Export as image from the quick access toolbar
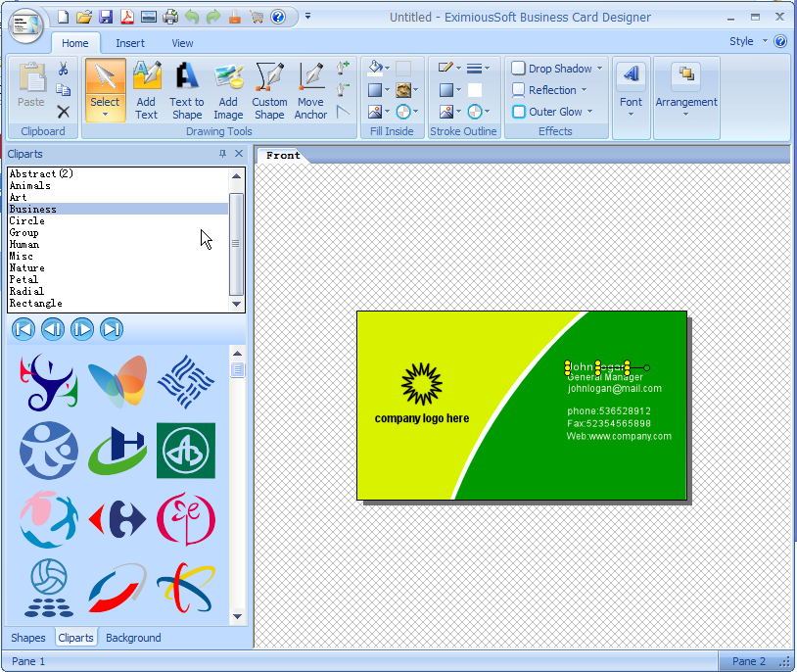This screenshot has height=672, width=797. [x=149, y=17]
